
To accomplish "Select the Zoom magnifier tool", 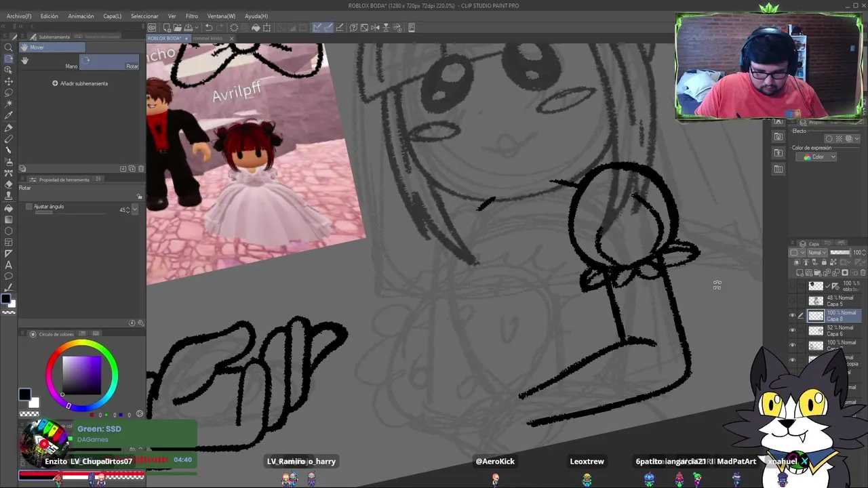I will click(x=9, y=47).
